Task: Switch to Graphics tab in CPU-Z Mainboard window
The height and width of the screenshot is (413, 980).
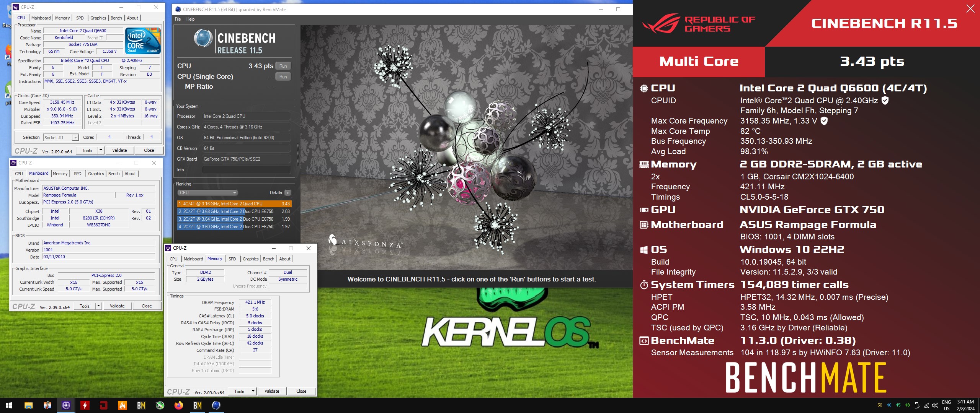Action: click(x=96, y=174)
